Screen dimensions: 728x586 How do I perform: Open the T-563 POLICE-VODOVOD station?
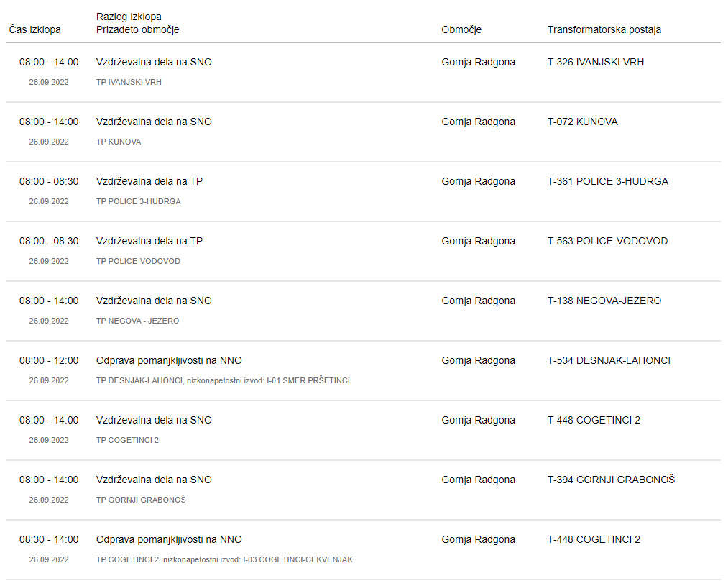607,241
